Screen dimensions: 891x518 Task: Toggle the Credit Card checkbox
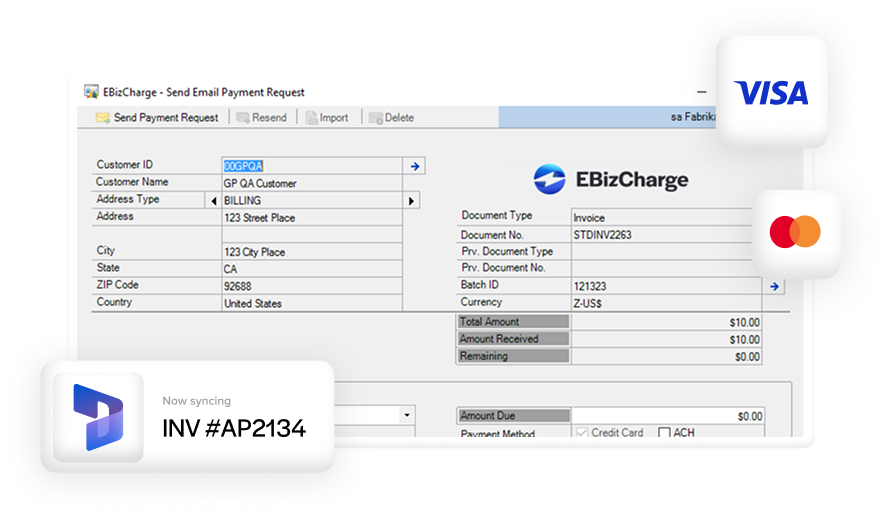pos(581,433)
